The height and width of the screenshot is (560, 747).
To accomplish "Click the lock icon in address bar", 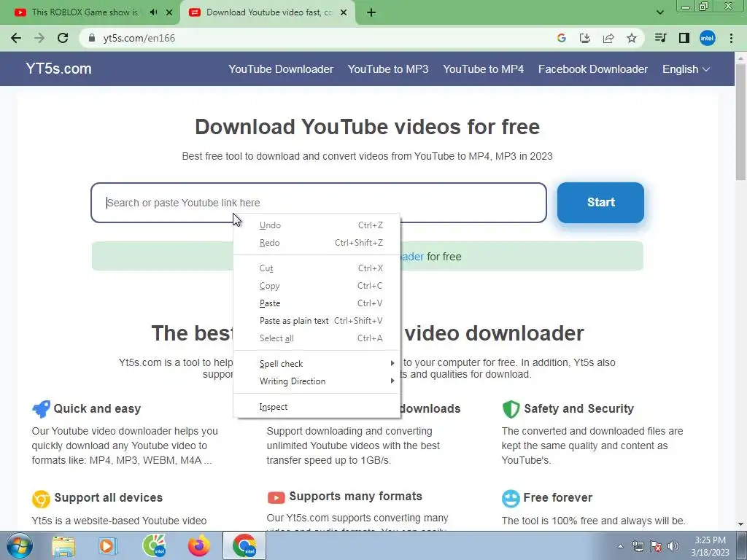I will [92, 38].
